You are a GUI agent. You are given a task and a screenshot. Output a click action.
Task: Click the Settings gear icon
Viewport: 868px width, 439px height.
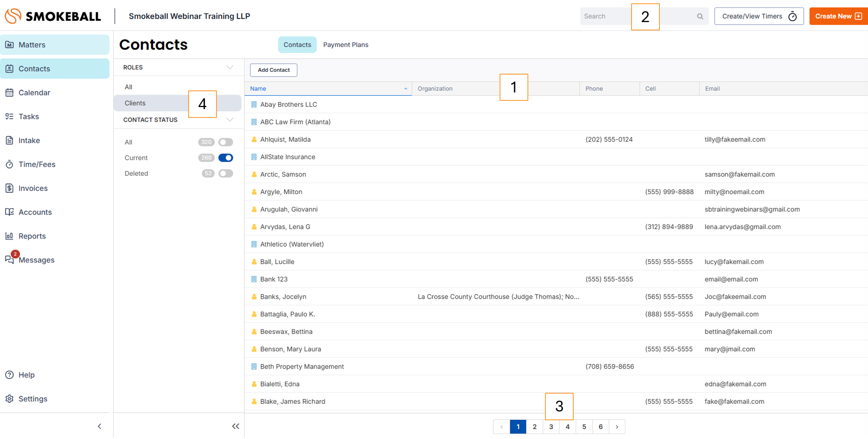10,399
